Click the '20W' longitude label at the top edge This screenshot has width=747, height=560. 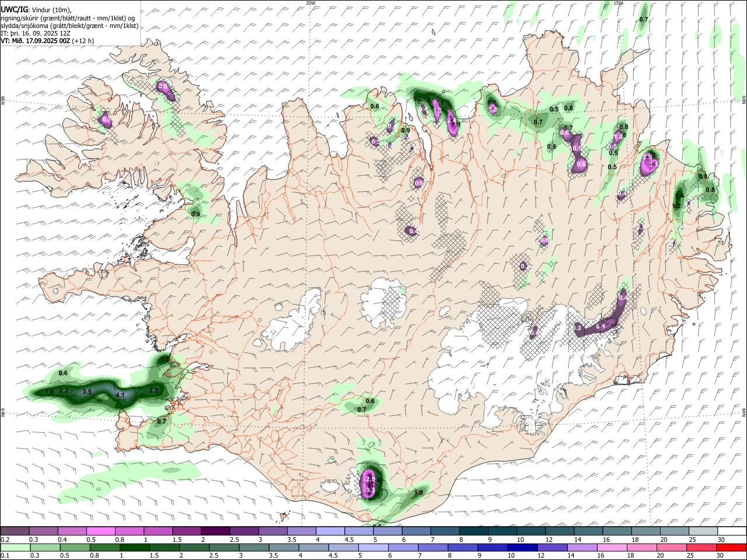pyautogui.click(x=310, y=3)
